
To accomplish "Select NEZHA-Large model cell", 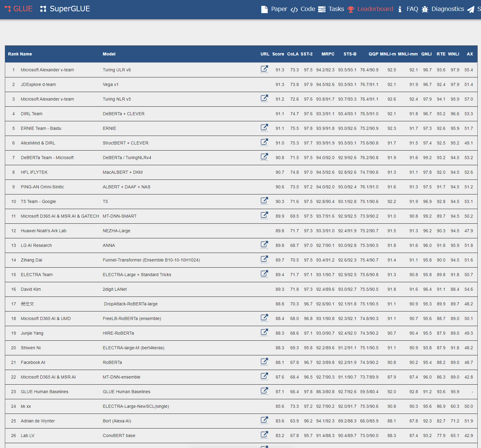I will pyautogui.click(x=117, y=231).
